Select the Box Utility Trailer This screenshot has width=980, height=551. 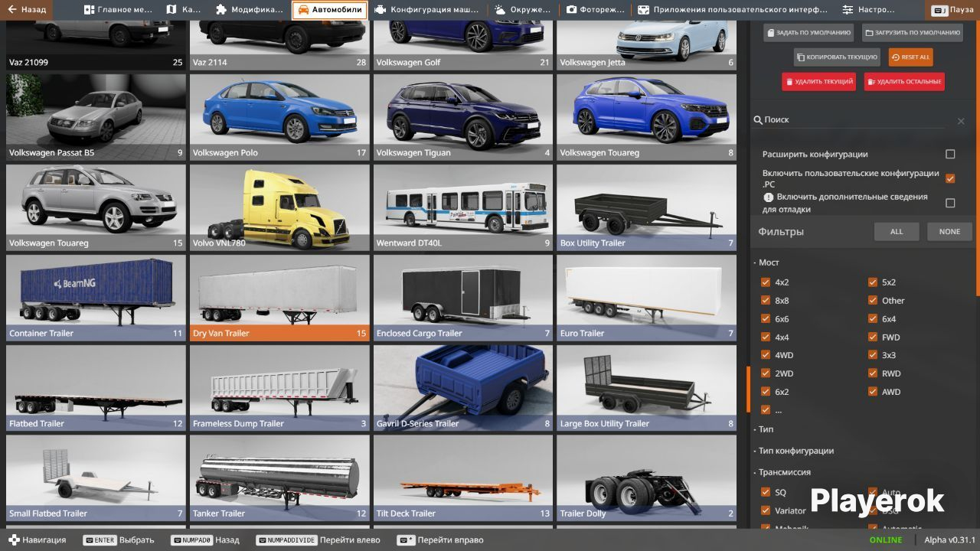pyautogui.click(x=646, y=207)
